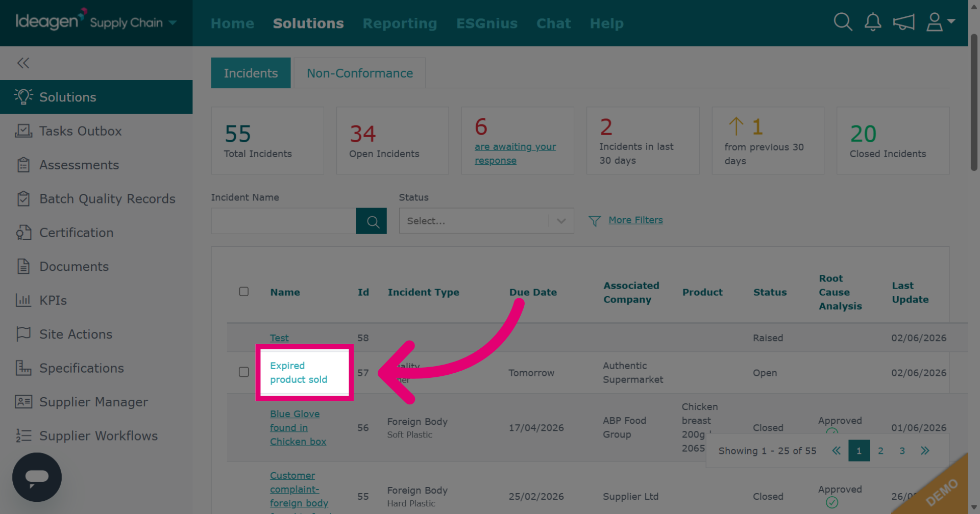The image size is (980, 514).
Task: Open the Expired product sold incident
Action: coord(299,372)
